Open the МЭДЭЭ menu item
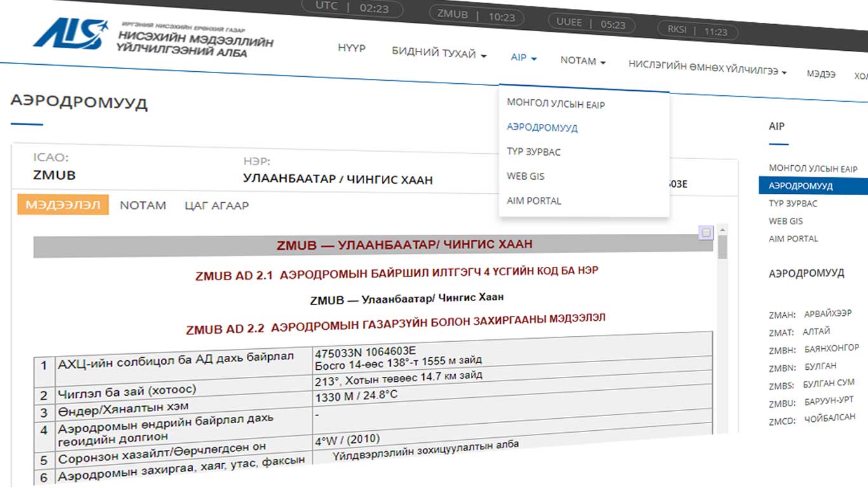 click(x=821, y=74)
